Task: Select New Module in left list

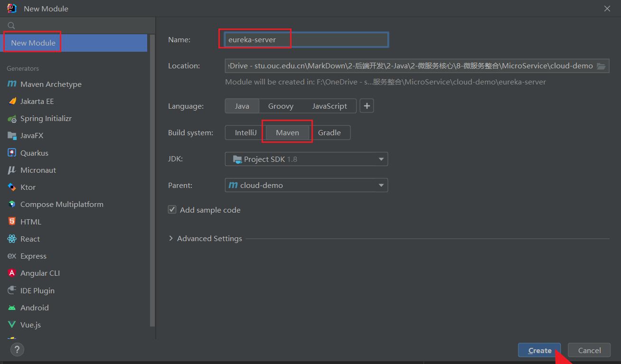Action: click(74, 43)
